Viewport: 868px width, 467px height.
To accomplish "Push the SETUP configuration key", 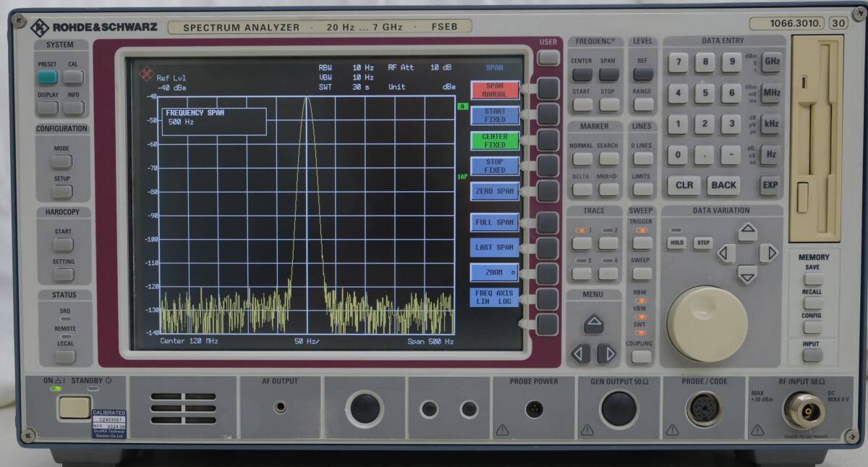I will (x=61, y=191).
